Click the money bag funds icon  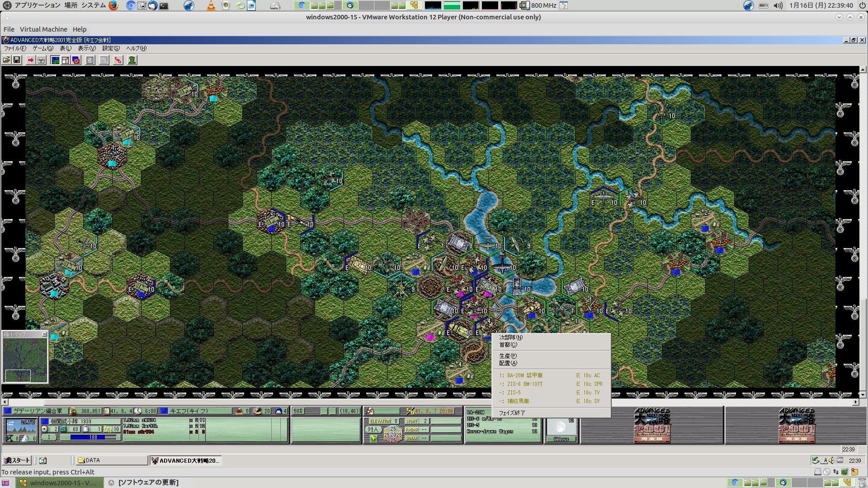pyautogui.click(x=73, y=411)
